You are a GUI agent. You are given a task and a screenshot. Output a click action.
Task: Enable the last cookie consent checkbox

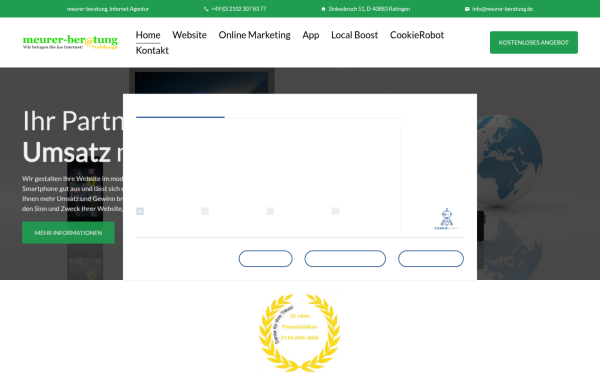pos(335,211)
